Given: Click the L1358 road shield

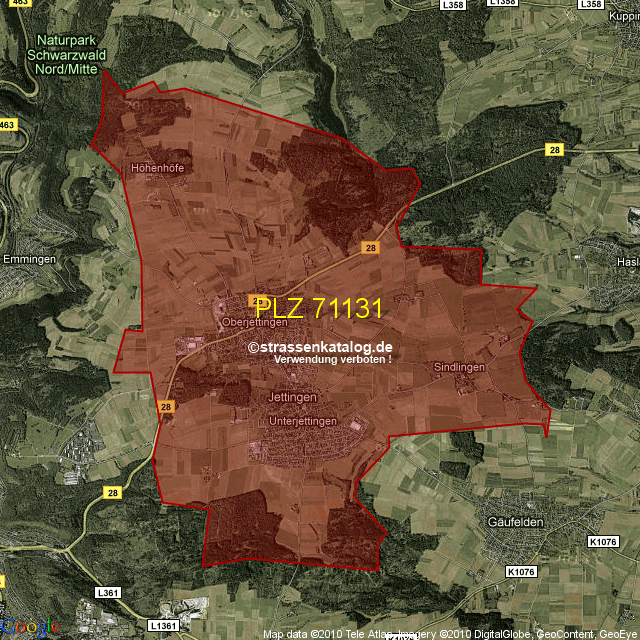Looking at the screenshot, I should pos(503,4).
